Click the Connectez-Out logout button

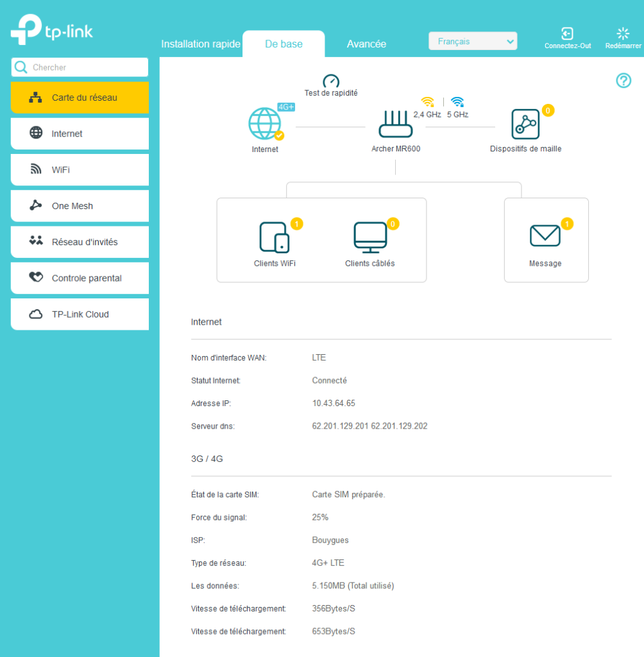pos(568,38)
